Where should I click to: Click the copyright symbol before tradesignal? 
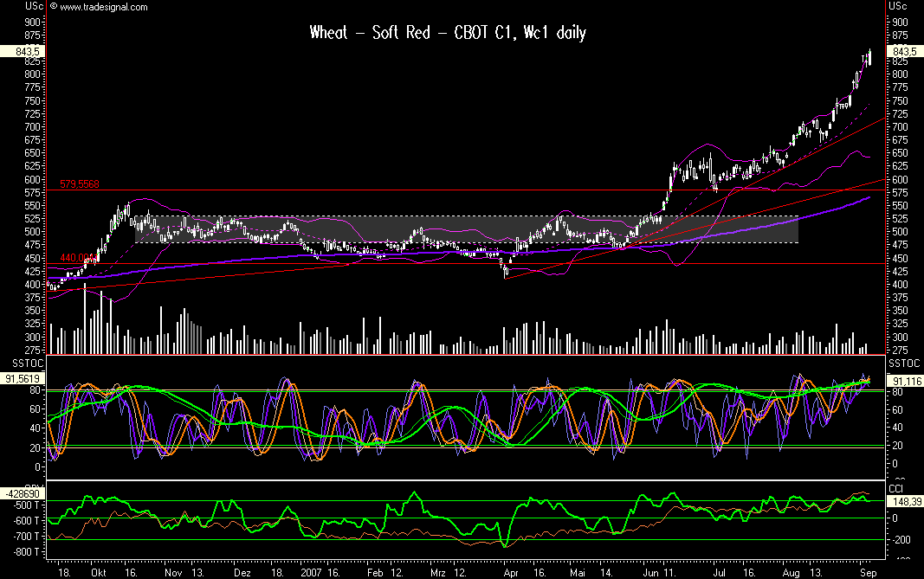[54, 7]
